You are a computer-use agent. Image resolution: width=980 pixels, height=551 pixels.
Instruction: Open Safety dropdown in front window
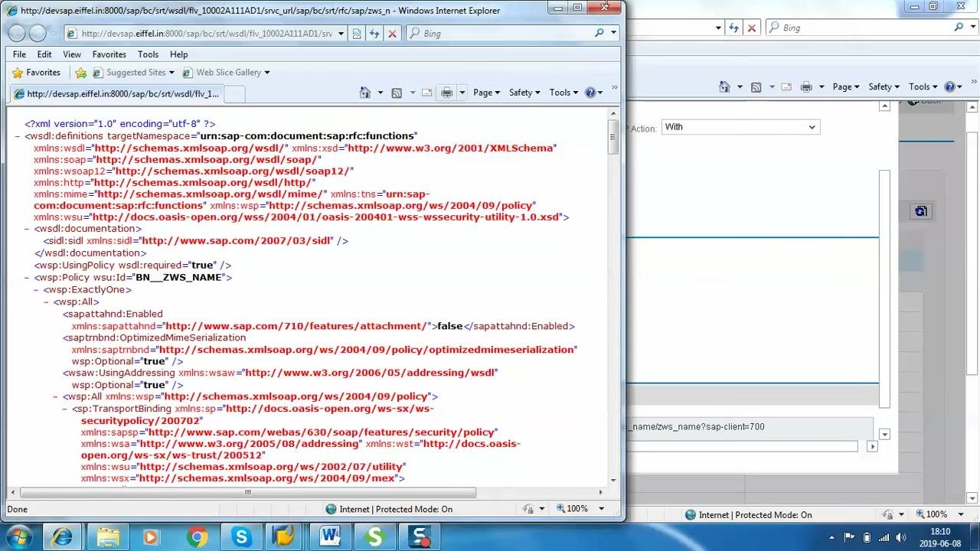524,93
